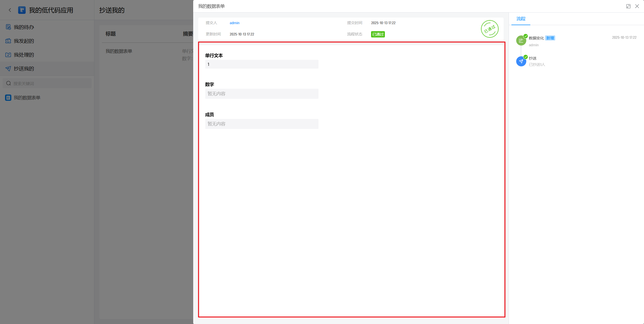Open 我的数据表单 form in the sidebar
Image resolution: width=644 pixels, height=324 pixels.
27,98
